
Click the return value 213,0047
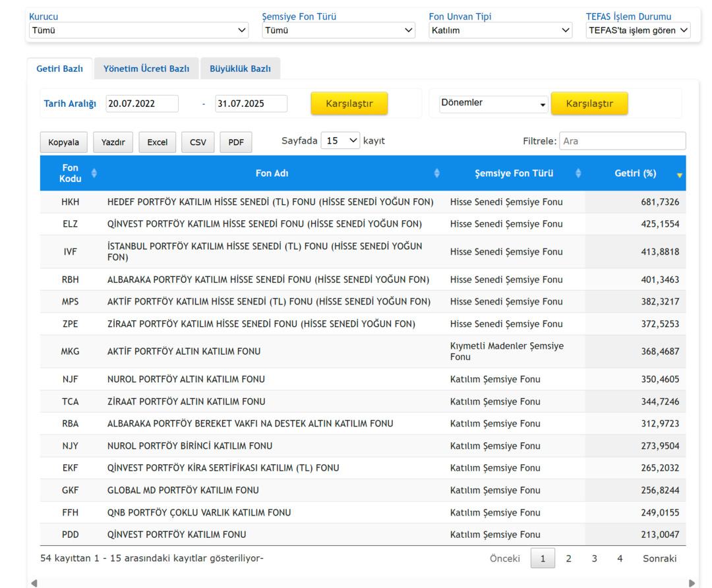(660, 535)
